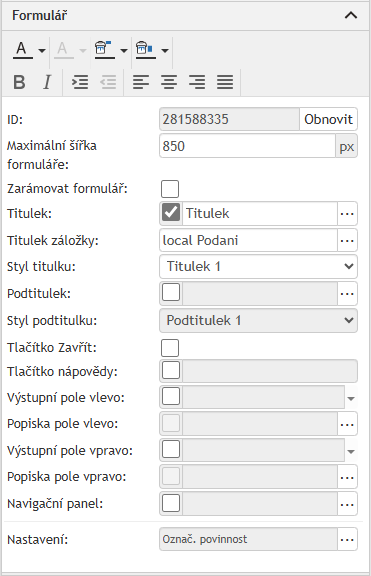Enable the Výstupní pole vlevo checkbox
371x576 pixels.
click(x=171, y=396)
